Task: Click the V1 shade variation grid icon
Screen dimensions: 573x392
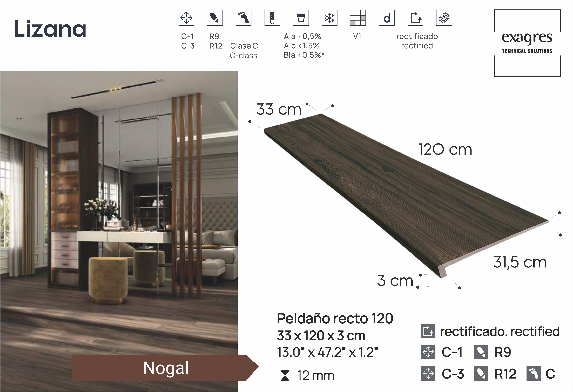Action: click(358, 18)
